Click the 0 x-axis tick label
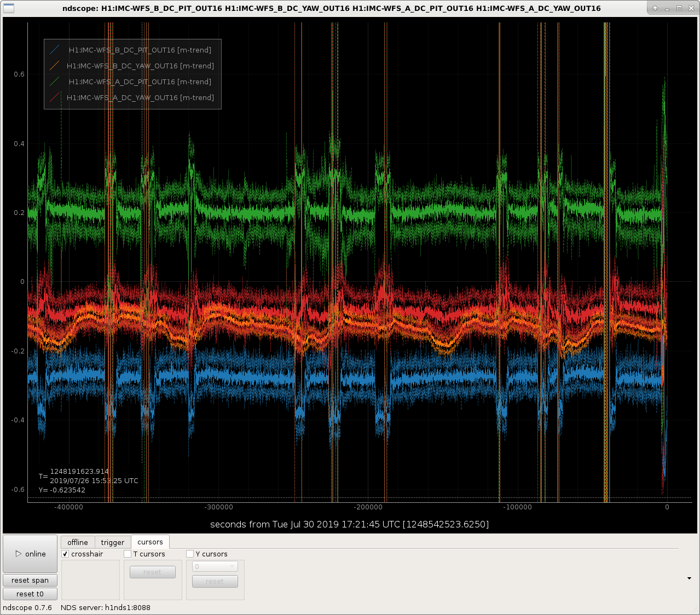The image size is (700, 615). click(x=667, y=507)
